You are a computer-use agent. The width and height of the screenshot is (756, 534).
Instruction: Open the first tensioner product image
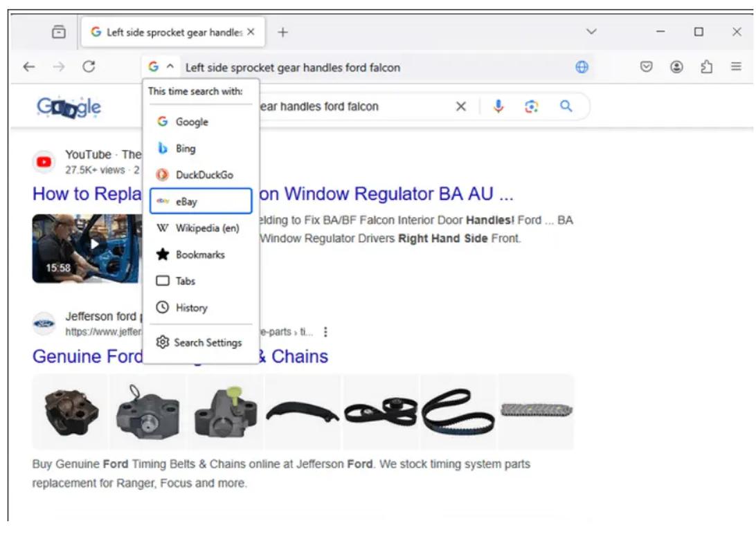(71, 412)
